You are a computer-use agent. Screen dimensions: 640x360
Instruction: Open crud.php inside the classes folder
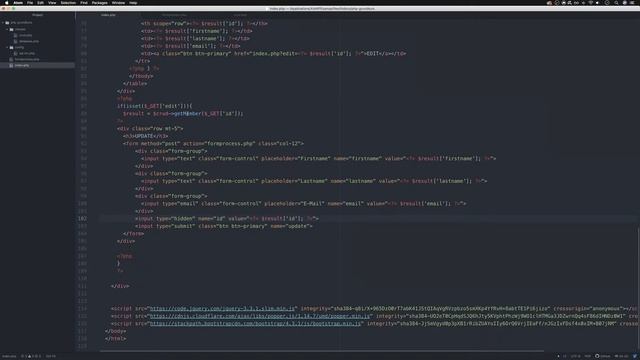coord(26,35)
